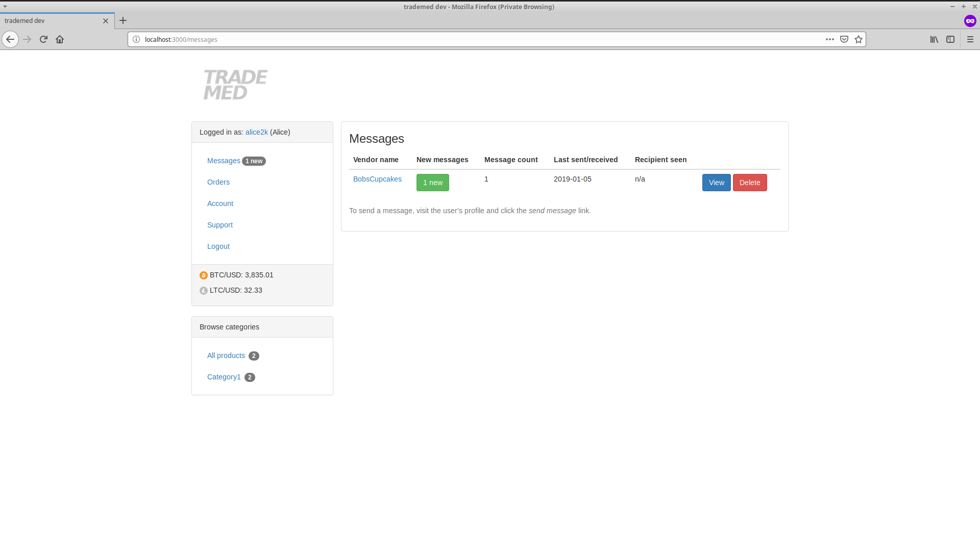Switch to the trademed dev tab

coord(51,21)
